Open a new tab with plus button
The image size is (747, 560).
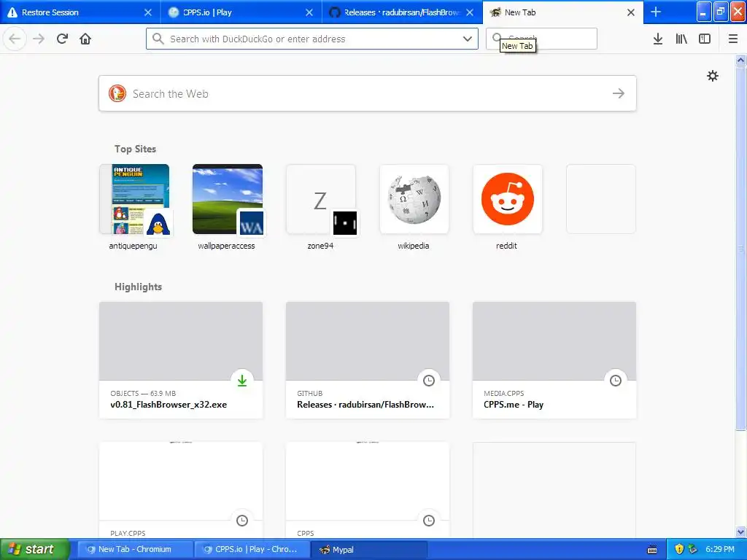[656, 12]
